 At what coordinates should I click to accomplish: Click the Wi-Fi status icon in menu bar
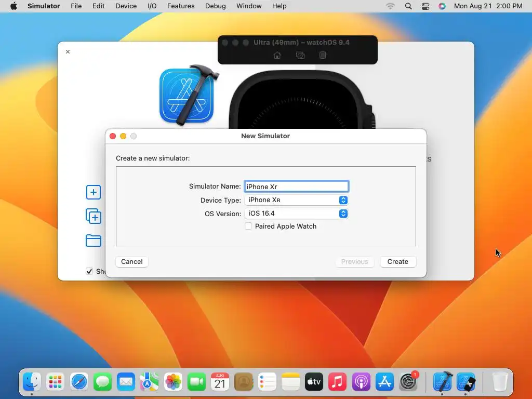[391, 6]
